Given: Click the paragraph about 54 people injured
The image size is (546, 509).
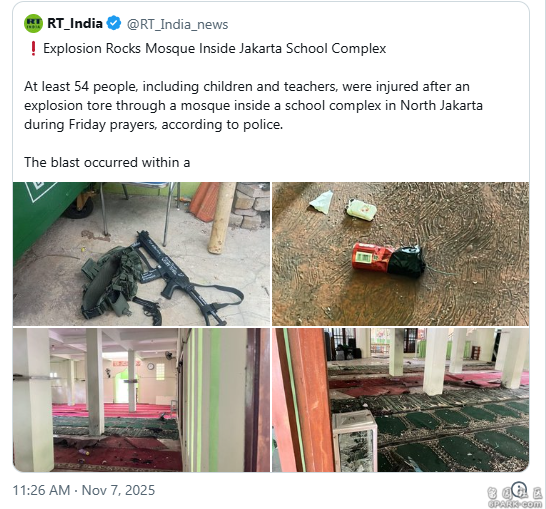Looking at the screenshot, I should point(253,105).
